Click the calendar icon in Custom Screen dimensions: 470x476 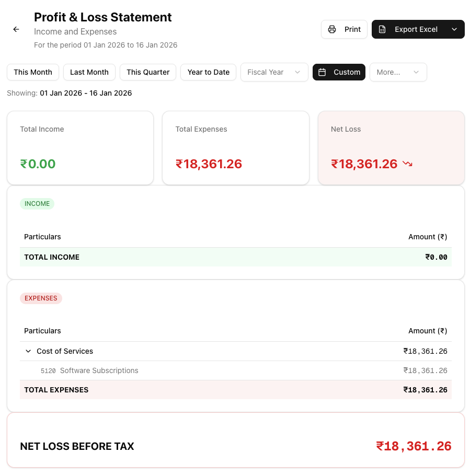[x=323, y=72]
